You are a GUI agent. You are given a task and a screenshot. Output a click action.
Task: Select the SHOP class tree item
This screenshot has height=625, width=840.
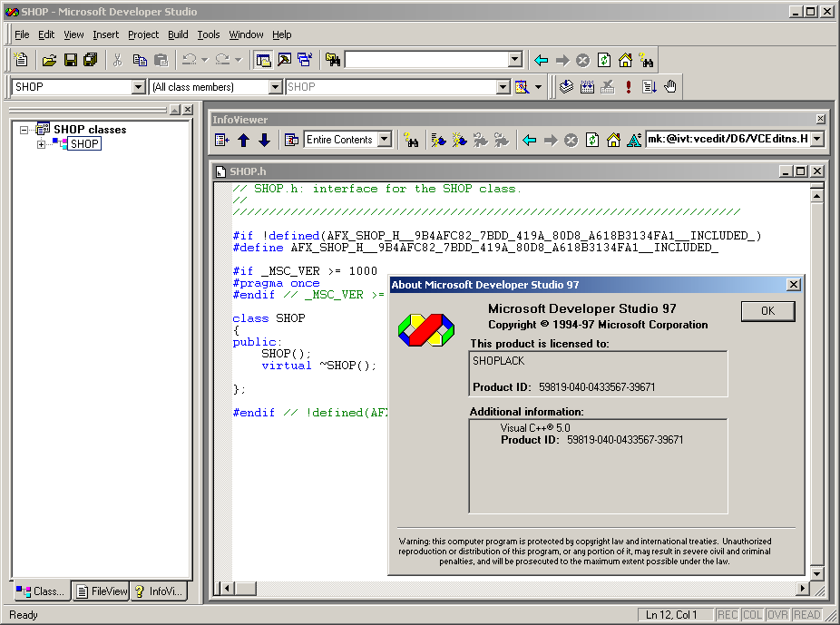84,143
